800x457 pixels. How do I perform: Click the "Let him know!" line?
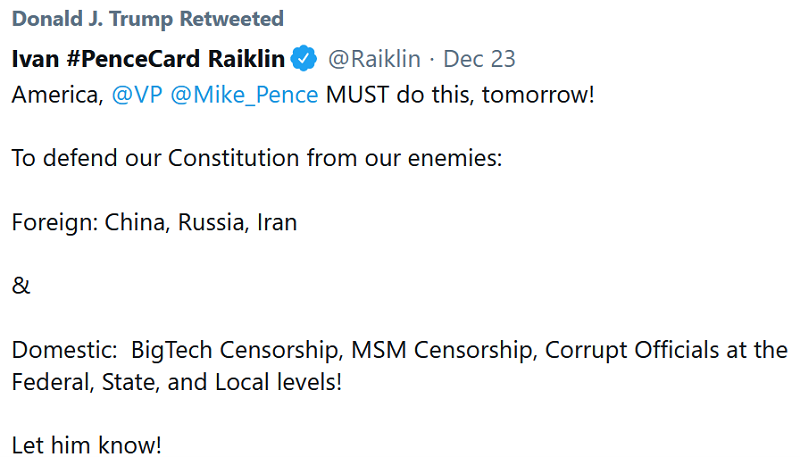tap(86, 445)
